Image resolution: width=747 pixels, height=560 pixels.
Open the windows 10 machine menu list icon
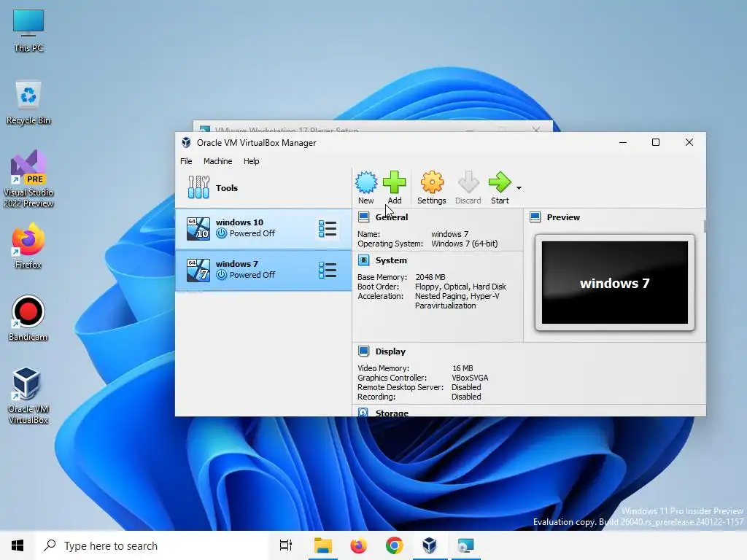pos(328,228)
